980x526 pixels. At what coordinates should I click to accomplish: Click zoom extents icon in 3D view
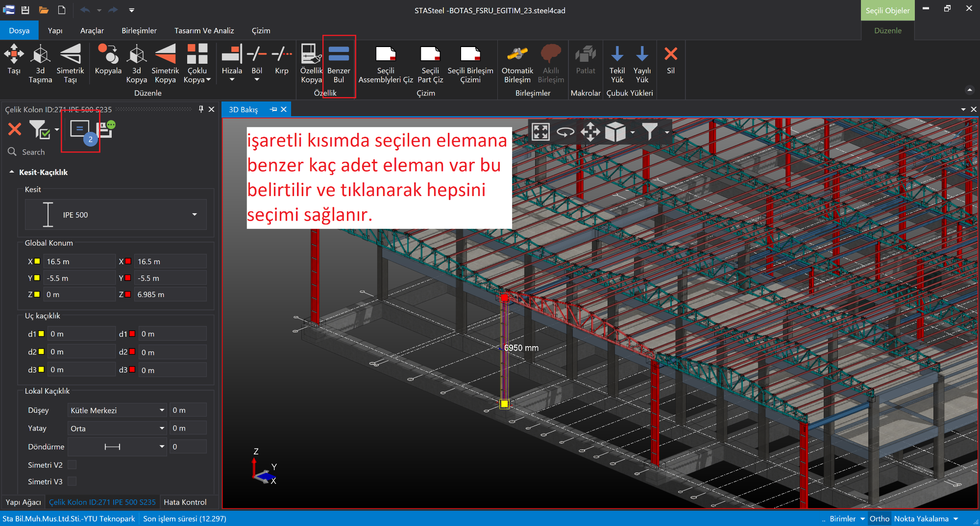pos(540,132)
